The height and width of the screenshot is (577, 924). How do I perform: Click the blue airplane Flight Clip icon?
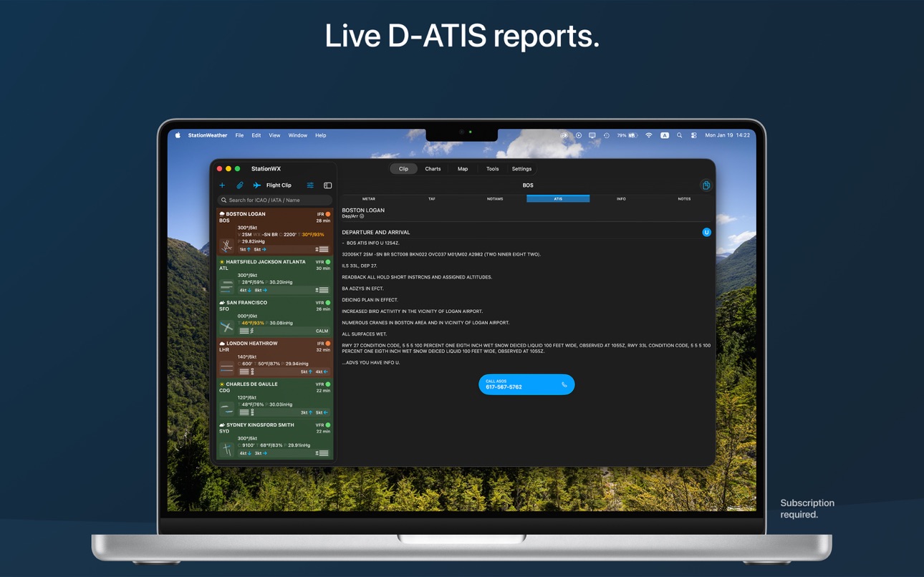tap(257, 185)
